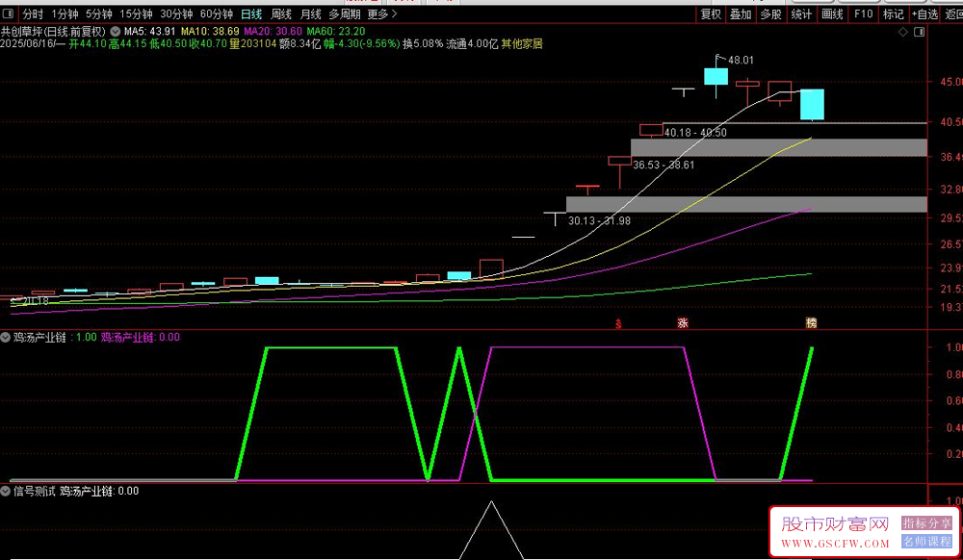Switch to the 60分钟 period tab
Viewport: 963px width, 560px height.
point(217,13)
